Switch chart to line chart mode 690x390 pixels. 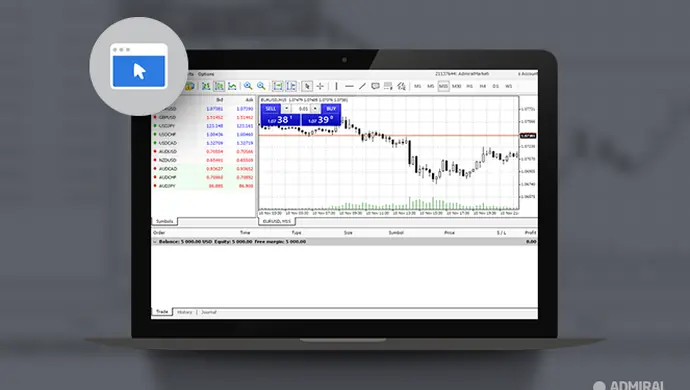click(232, 86)
